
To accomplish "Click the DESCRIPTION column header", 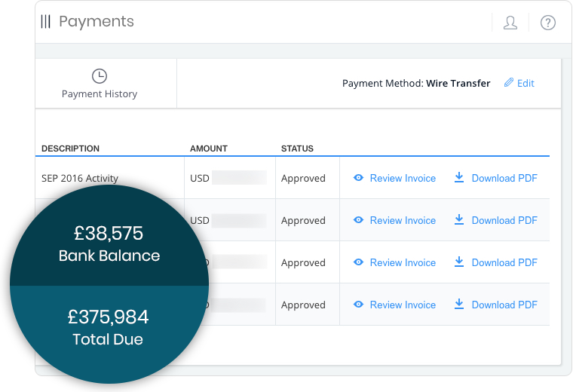I will click(70, 149).
